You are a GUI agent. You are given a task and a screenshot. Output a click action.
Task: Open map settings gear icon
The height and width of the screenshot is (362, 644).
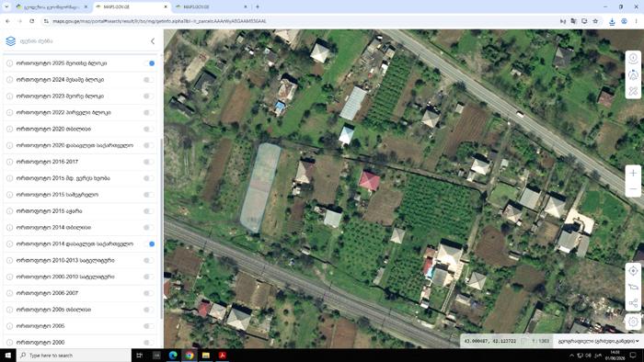click(x=633, y=322)
